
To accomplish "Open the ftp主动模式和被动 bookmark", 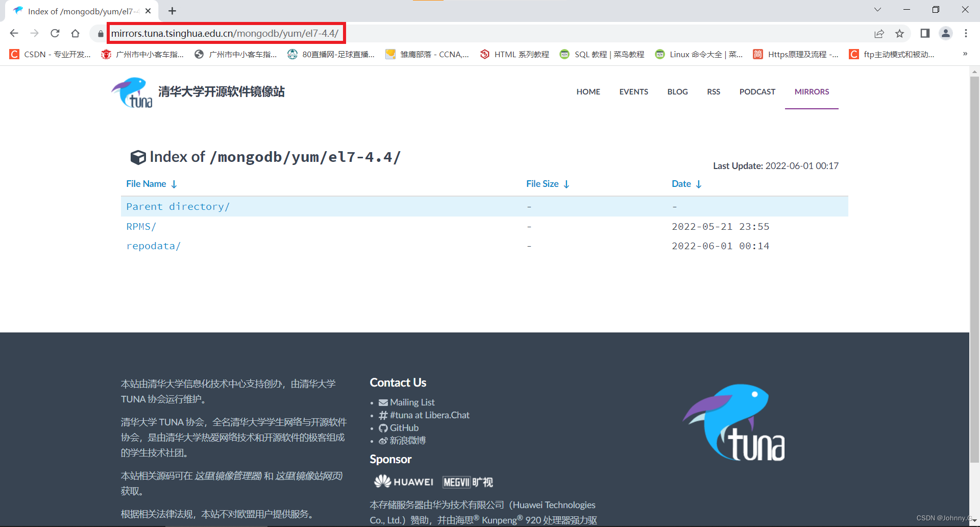I will point(892,54).
